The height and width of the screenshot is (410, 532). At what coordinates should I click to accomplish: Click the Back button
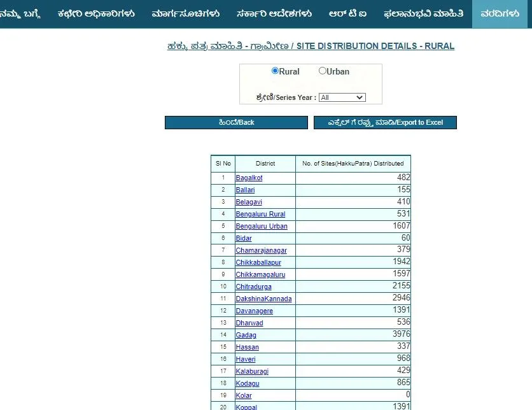(236, 122)
